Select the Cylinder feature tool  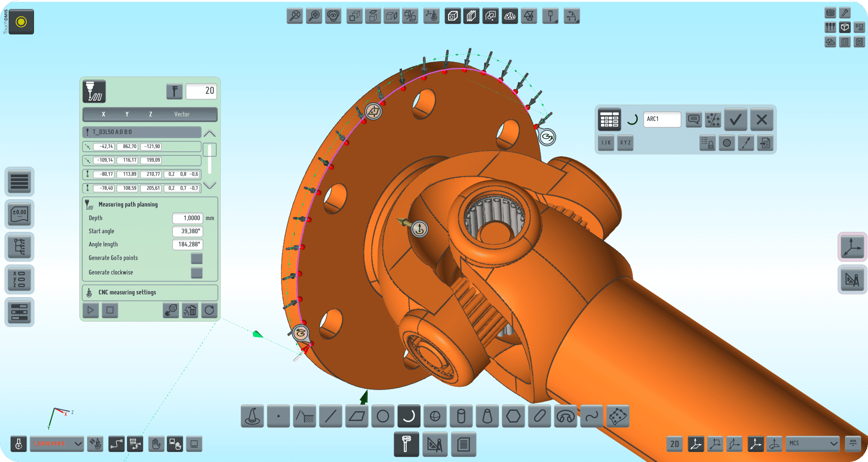point(461,416)
